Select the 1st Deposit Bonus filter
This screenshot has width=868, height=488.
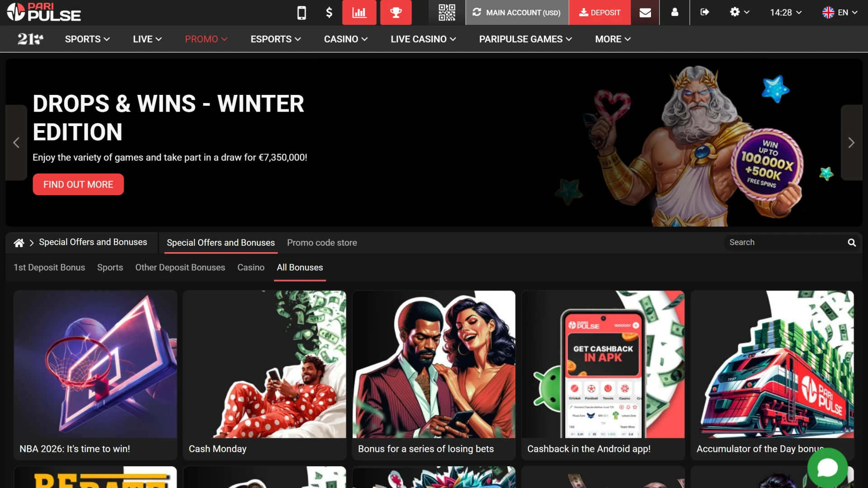pos(49,267)
